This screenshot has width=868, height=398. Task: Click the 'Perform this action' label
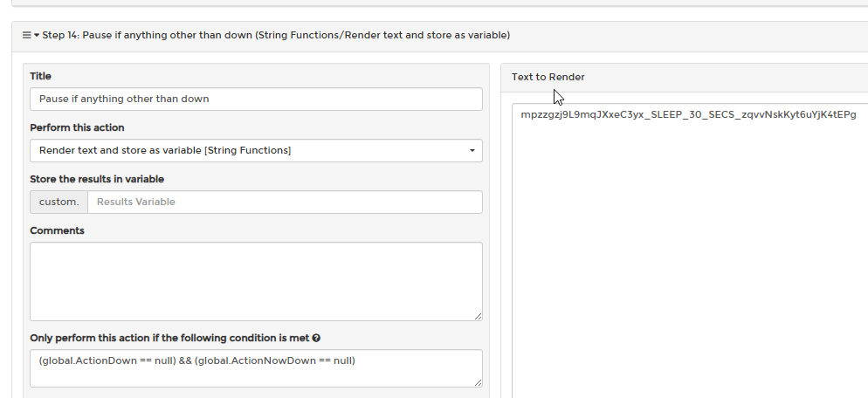tap(77, 128)
